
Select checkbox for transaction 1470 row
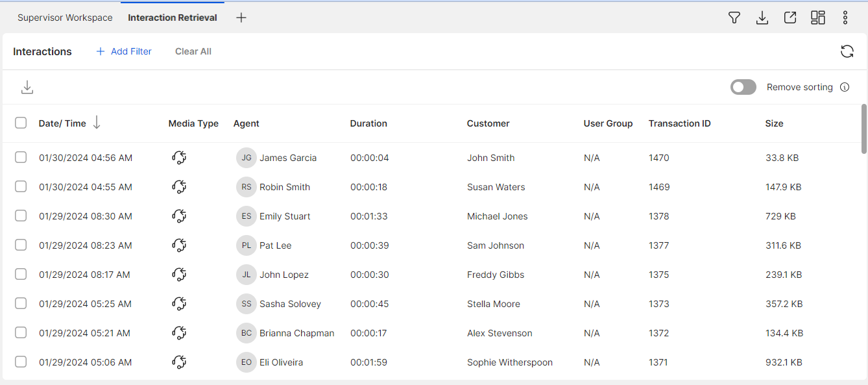point(21,157)
